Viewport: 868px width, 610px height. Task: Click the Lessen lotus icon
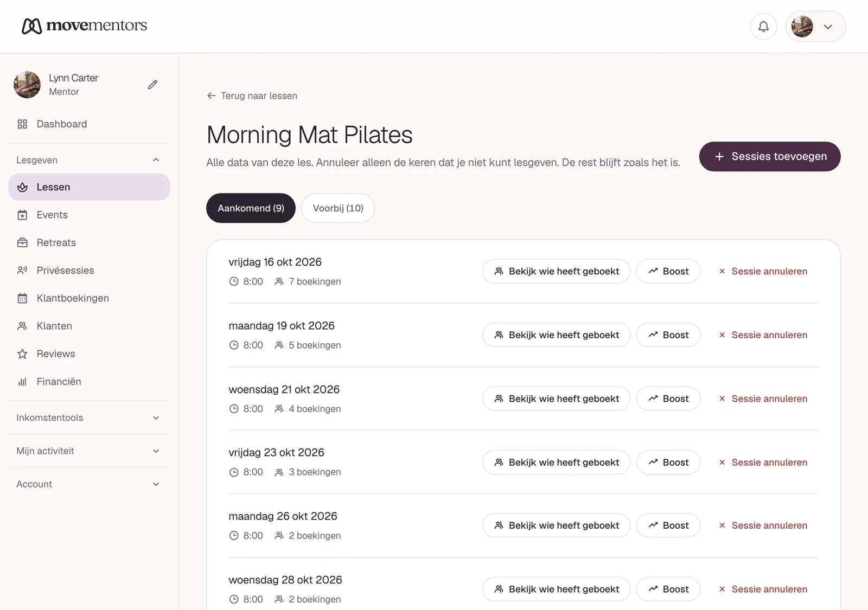(x=22, y=187)
